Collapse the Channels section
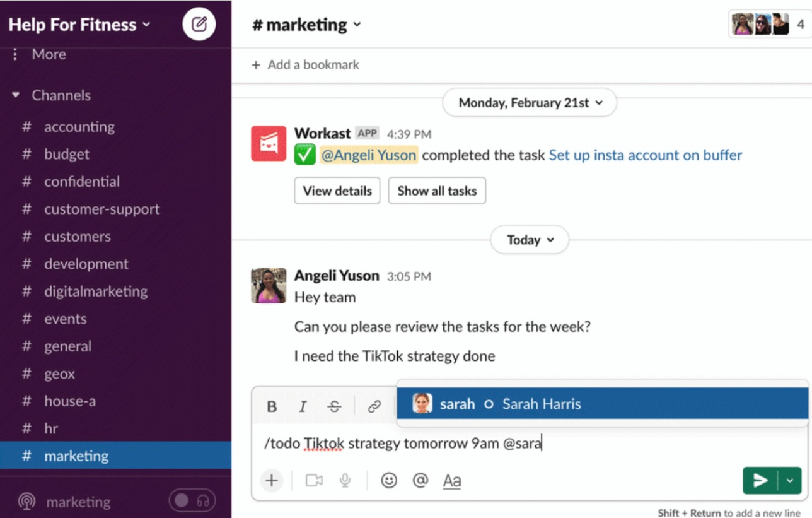 (x=15, y=95)
